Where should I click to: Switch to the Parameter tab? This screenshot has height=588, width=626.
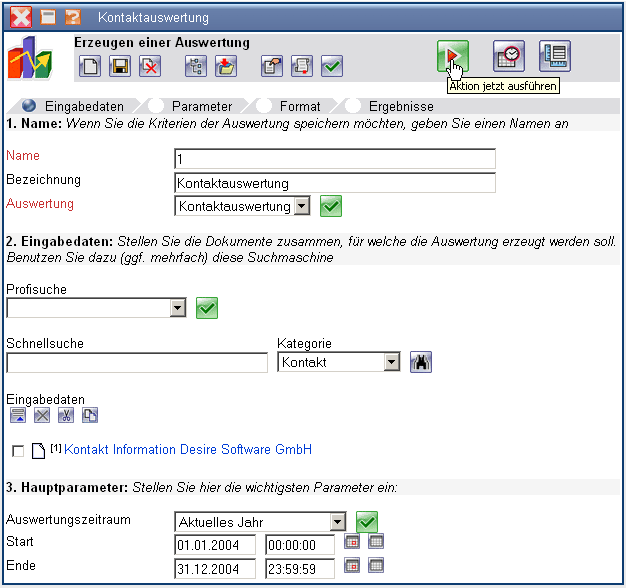(x=201, y=106)
